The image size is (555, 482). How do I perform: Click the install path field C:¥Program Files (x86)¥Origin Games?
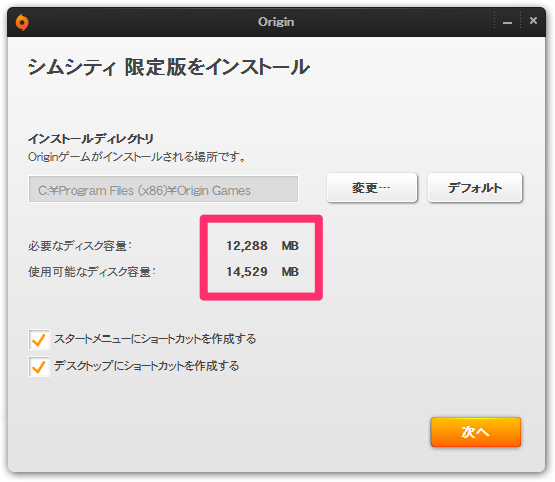pyautogui.click(x=163, y=189)
